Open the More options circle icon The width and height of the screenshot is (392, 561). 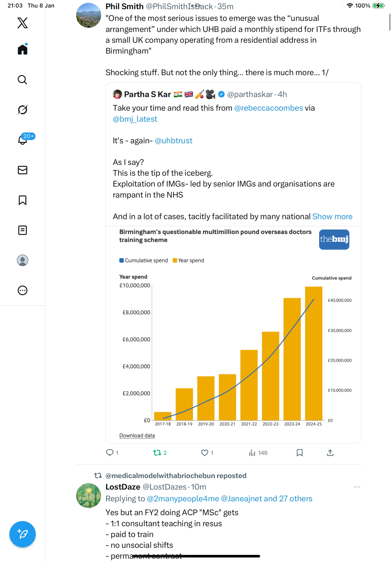(x=23, y=290)
